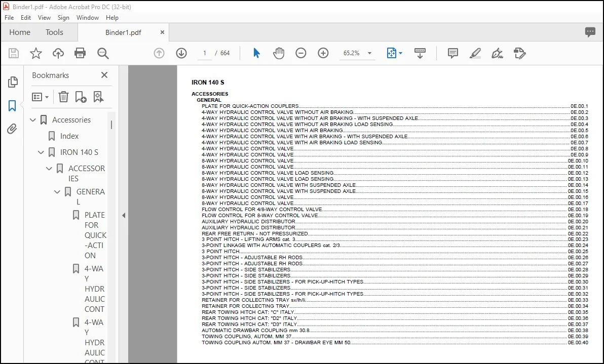Click the Stamp tool icon
The image size is (604, 364).
(x=520, y=53)
